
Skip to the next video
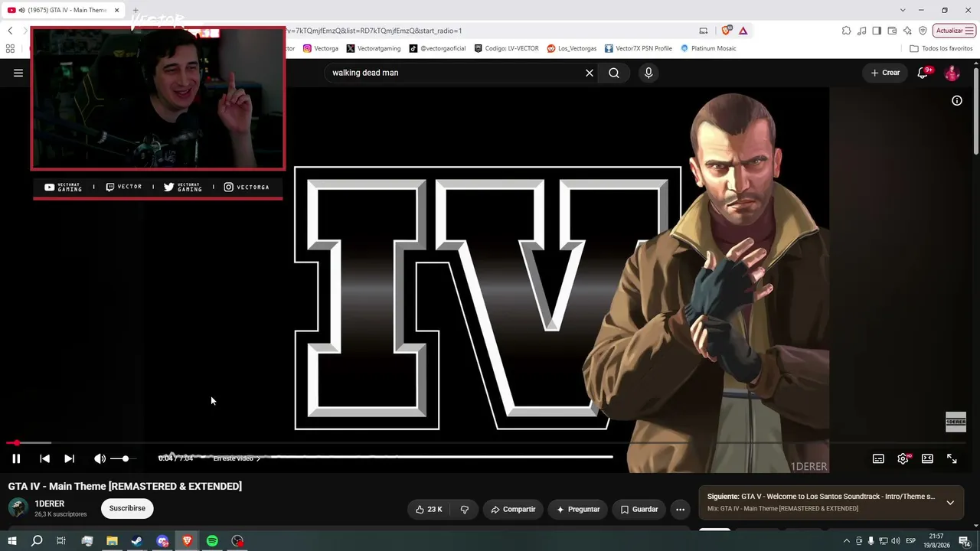(69, 458)
